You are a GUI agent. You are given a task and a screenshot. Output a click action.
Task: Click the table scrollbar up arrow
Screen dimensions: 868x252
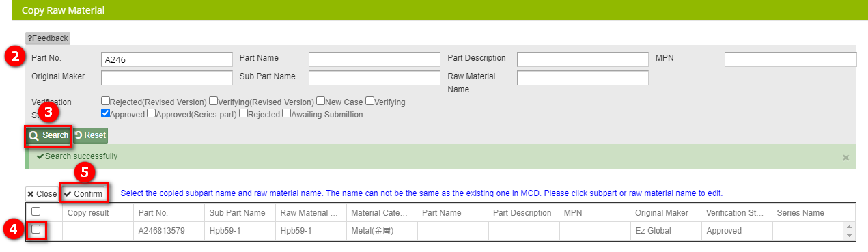click(850, 227)
